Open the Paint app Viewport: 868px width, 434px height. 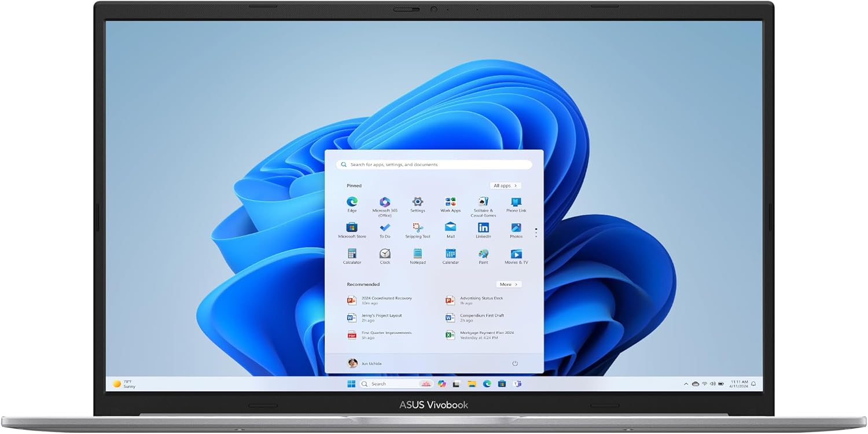[483, 253]
